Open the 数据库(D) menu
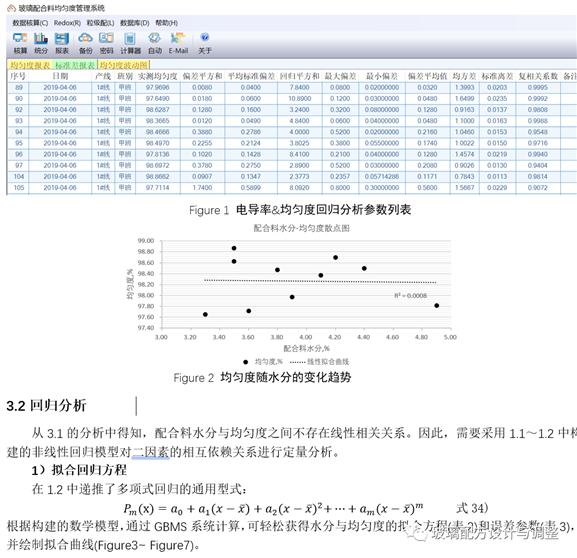 (x=135, y=23)
